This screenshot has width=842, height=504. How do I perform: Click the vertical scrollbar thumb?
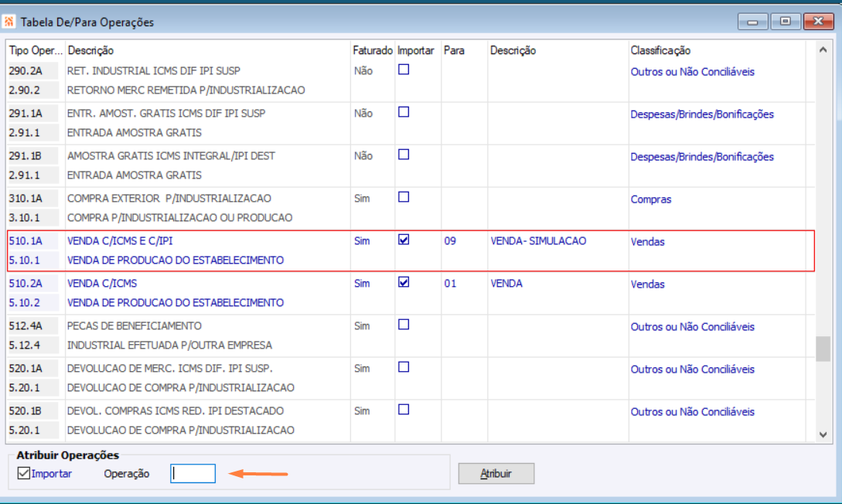click(823, 349)
